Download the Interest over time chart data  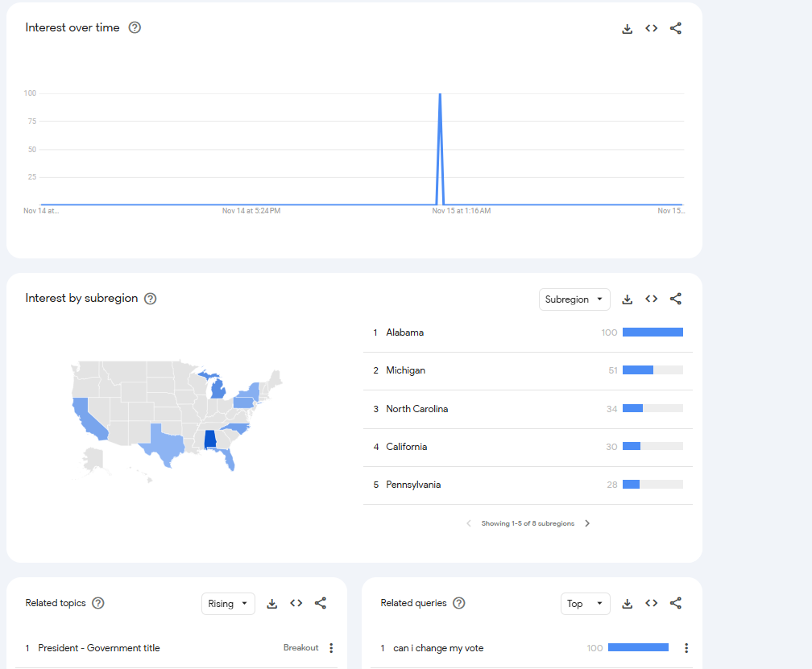[x=628, y=28]
